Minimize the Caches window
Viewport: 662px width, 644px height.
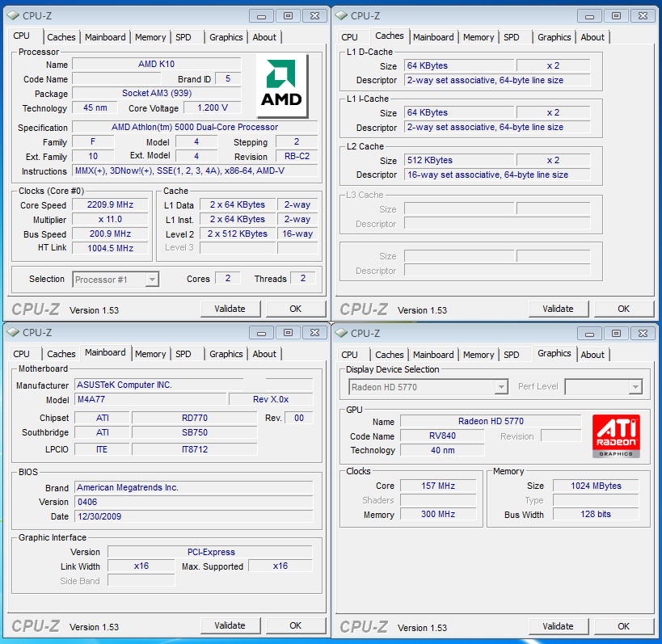[x=589, y=16]
